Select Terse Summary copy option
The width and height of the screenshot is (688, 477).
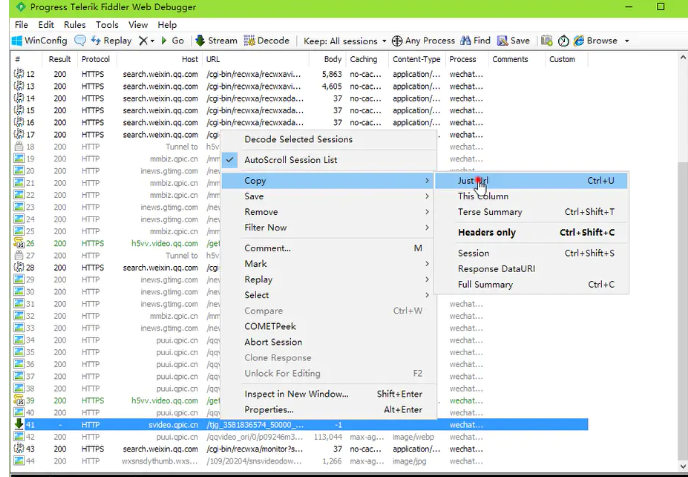[x=531, y=212]
